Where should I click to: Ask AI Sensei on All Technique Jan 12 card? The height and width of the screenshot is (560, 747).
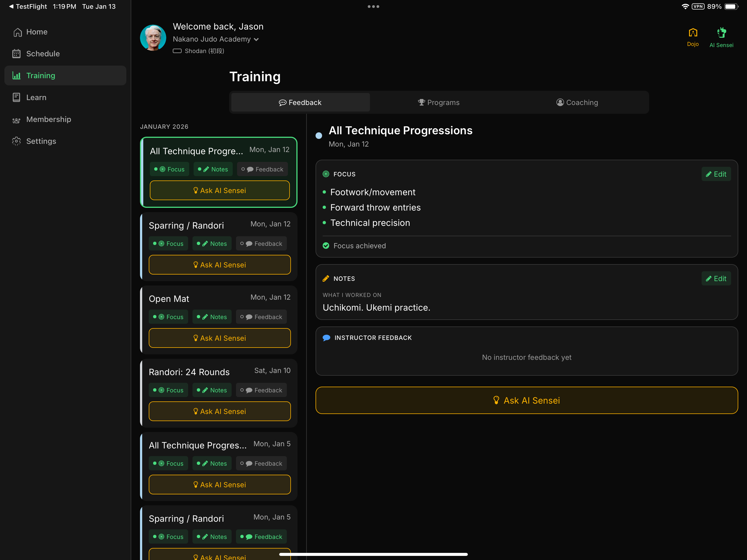(220, 191)
